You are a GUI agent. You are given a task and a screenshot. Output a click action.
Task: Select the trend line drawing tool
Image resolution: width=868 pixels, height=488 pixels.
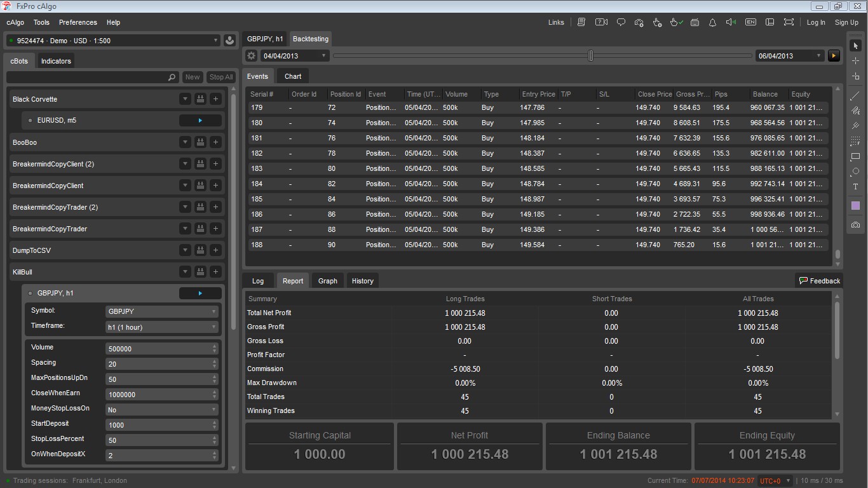pos(855,96)
